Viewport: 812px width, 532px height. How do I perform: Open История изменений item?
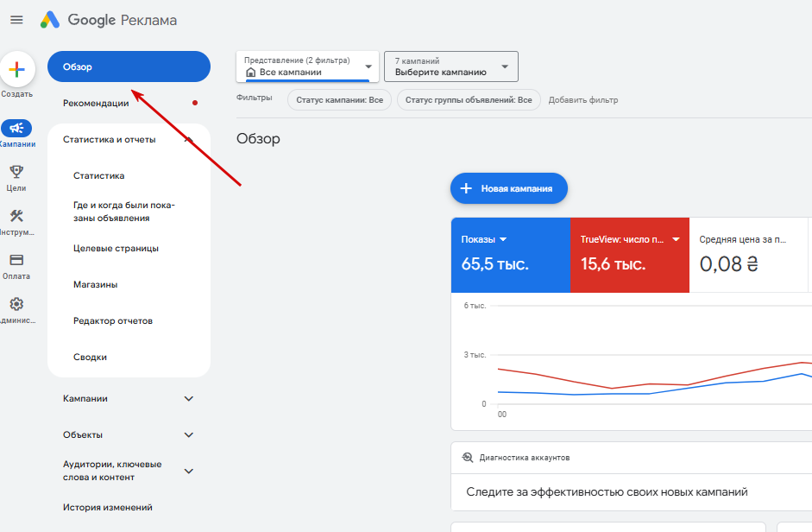coord(108,507)
